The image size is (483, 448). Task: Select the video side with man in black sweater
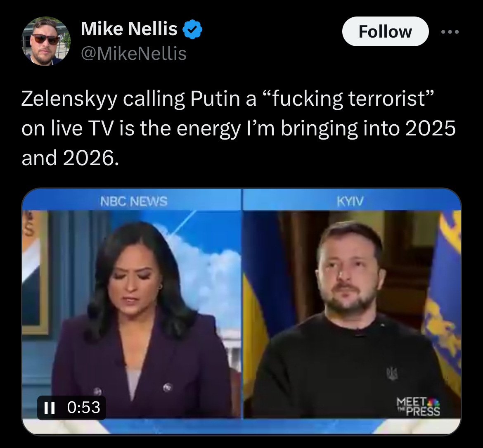pos(352,314)
